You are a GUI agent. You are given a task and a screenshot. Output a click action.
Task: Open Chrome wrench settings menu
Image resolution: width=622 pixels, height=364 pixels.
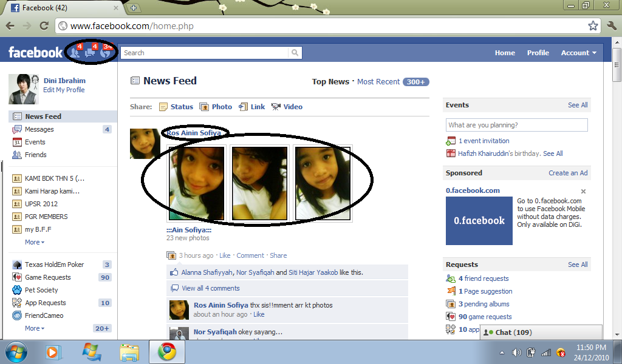click(612, 26)
